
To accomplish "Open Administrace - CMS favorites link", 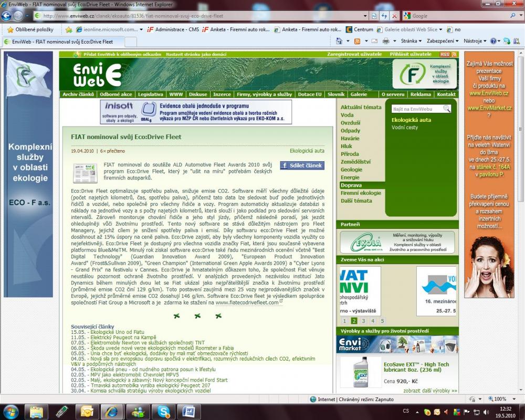I will [x=173, y=29].
